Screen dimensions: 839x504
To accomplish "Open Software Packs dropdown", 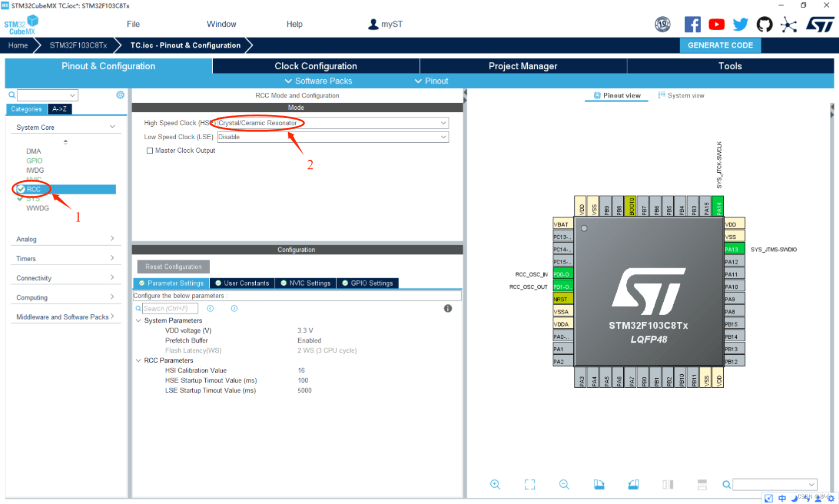I will click(318, 81).
